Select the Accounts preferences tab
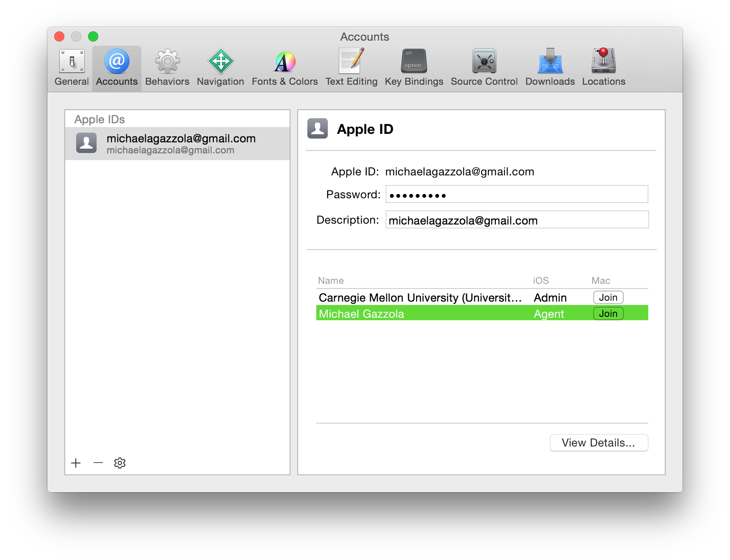The image size is (730, 560). coord(117,68)
